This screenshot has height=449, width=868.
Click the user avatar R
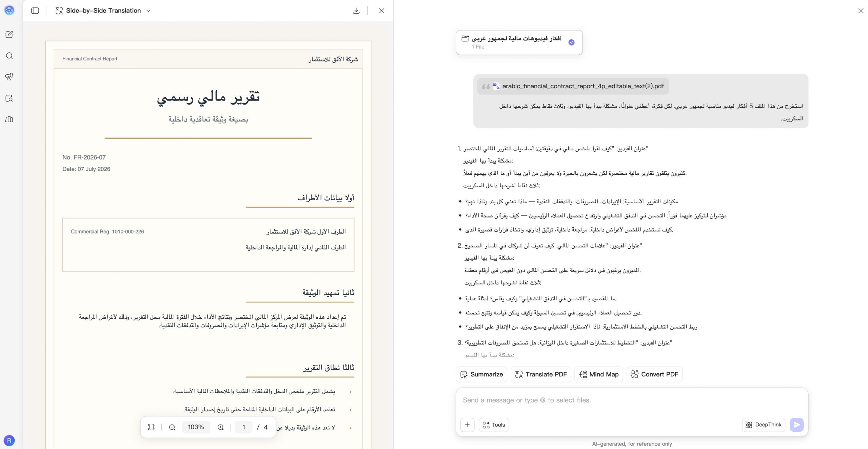(x=9, y=441)
